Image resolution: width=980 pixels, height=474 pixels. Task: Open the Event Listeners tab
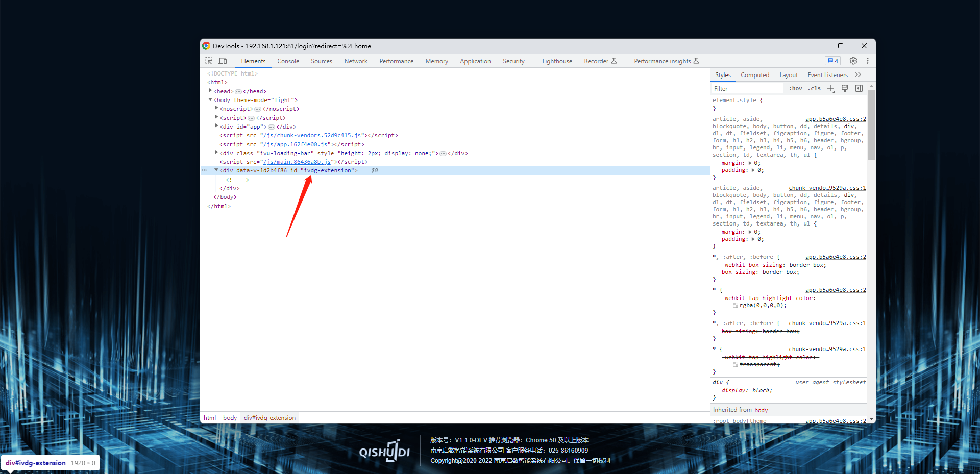(x=827, y=75)
